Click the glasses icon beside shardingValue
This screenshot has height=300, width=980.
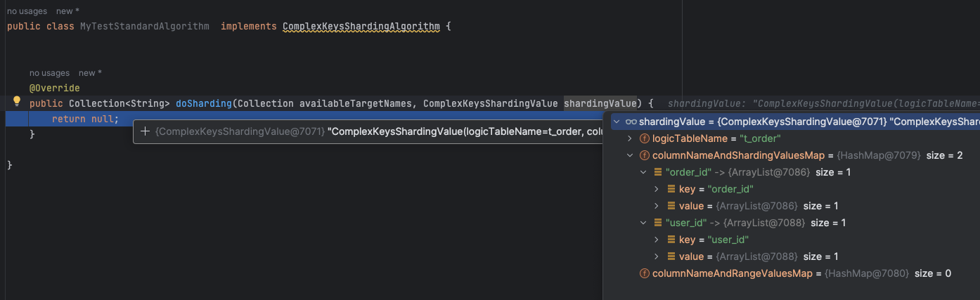(x=631, y=122)
